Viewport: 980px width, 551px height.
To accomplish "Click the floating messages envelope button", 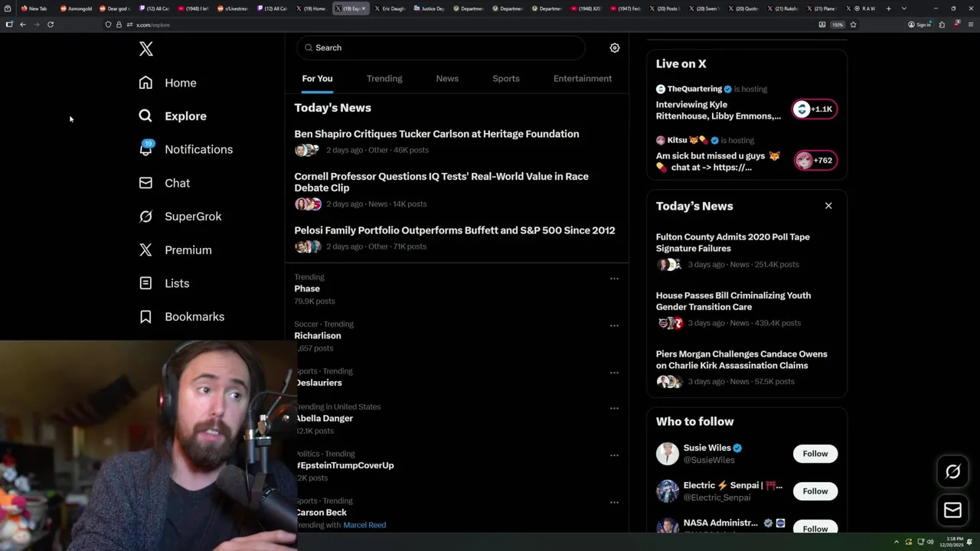I will pyautogui.click(x=952, y=510).
